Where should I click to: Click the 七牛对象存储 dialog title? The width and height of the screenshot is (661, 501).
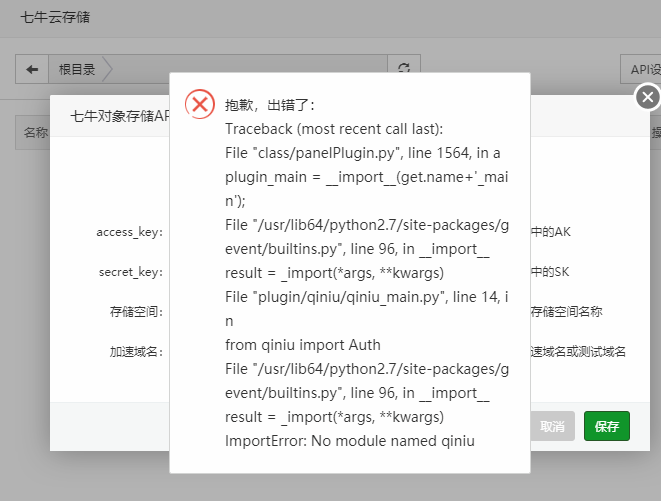click(120, 116)
